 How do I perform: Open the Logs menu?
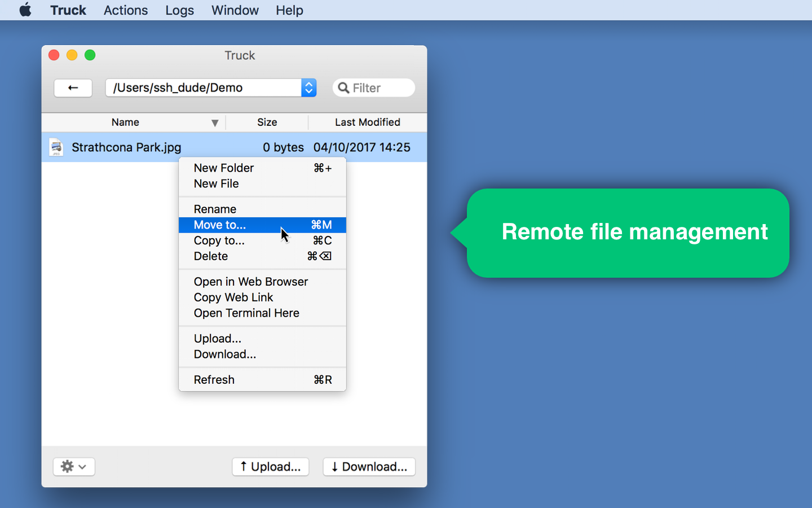coord(179,10)
